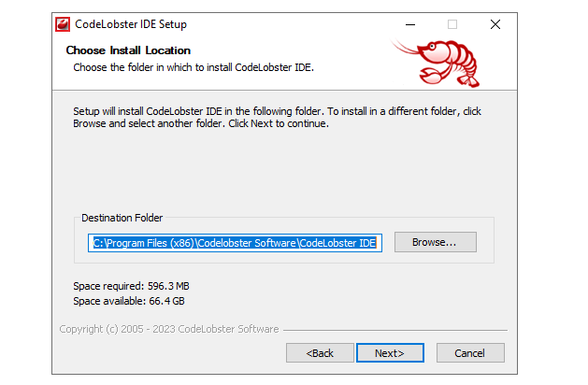Click the greyed-out maximize window icon
This screenshot has width=588, height=385.
(x=452, y=24)
